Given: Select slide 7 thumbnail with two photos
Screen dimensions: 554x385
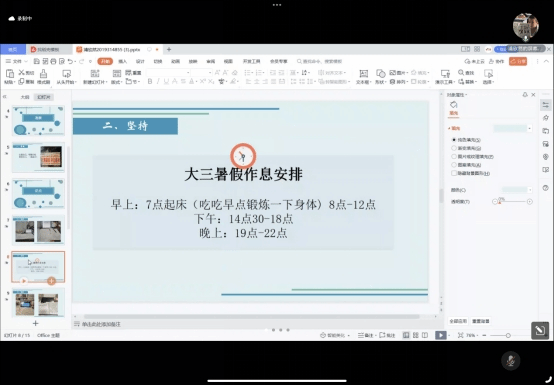Looking at the screenshot, I should (x=38, y=230).
